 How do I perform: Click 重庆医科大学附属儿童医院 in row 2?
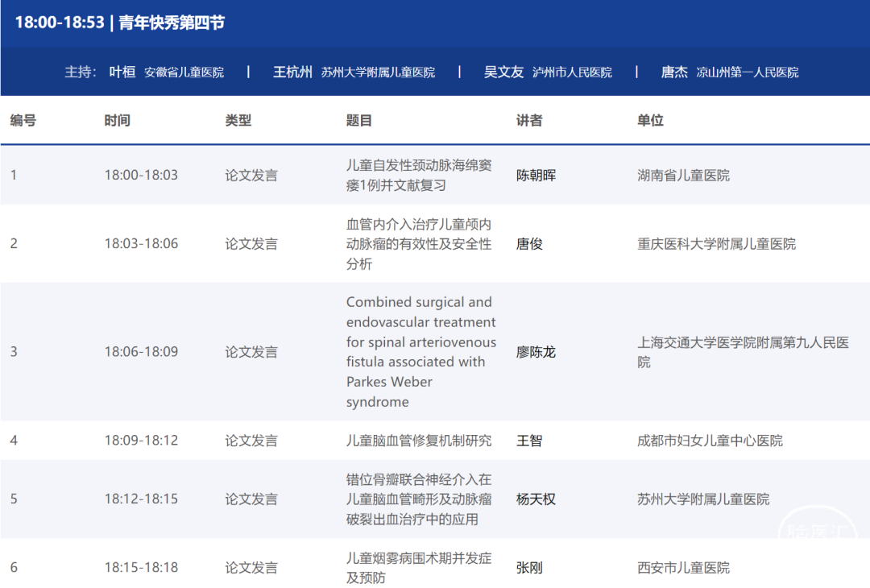(716, 243)
